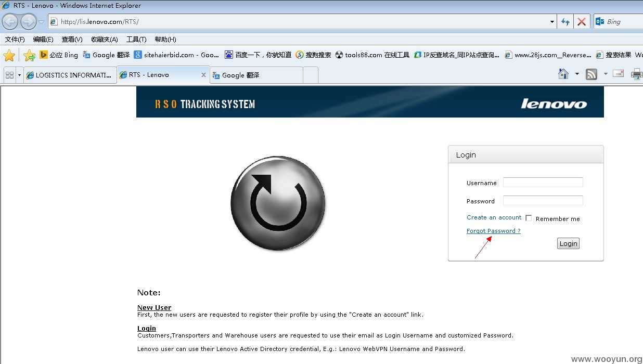The image size is (643, 364).
Task: Open the recent pages dropdown arrow
Action: 42,22
